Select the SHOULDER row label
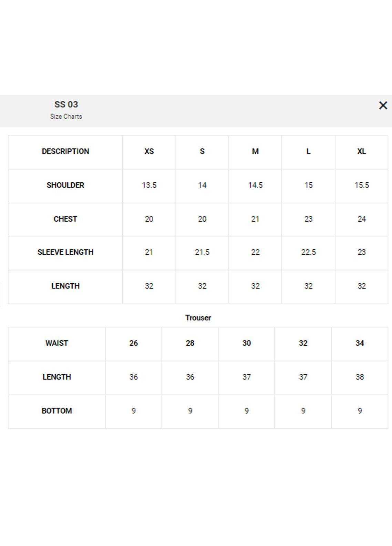Screen dimensions: 392x546 tap(65, 185)
